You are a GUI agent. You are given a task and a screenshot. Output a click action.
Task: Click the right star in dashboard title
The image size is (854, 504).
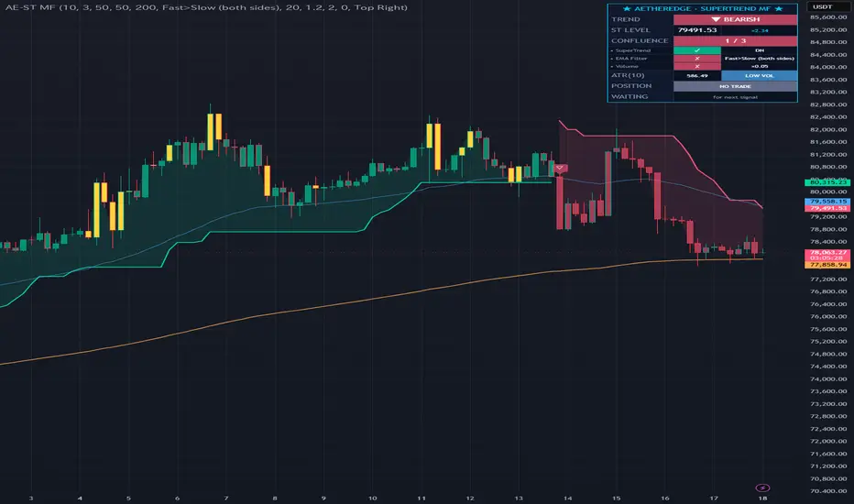point(779,9)
